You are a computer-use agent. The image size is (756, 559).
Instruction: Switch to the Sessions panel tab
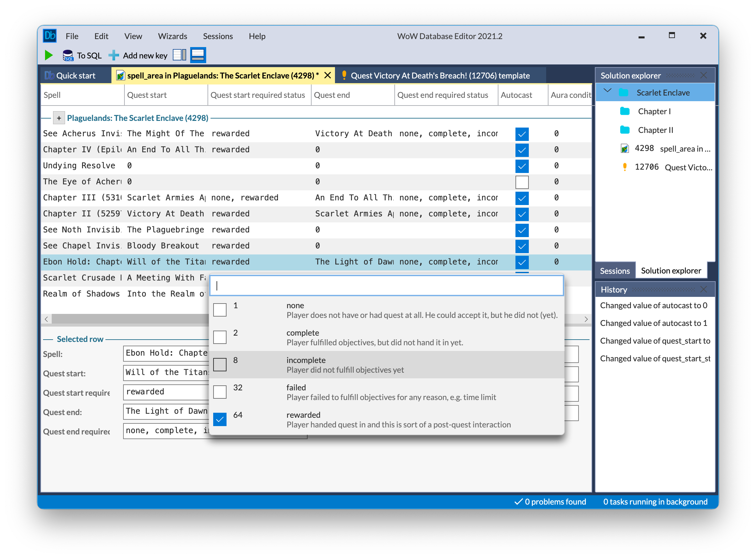pos(614,271)
